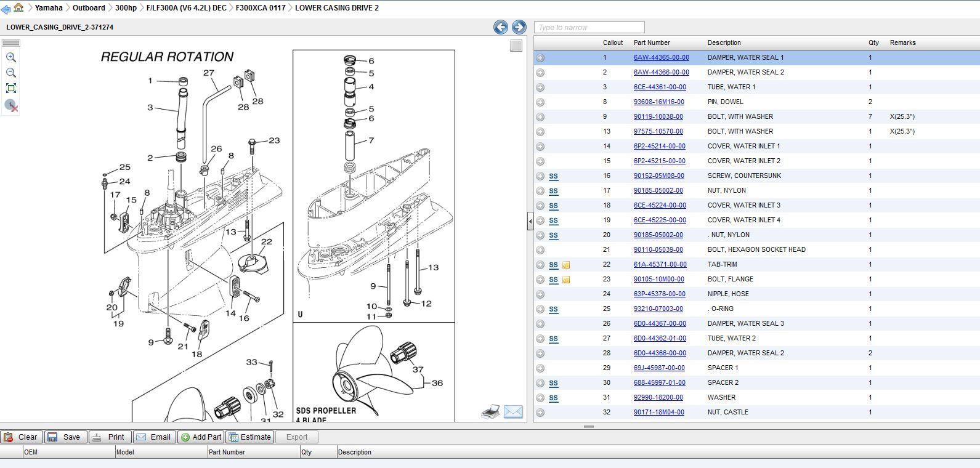Navigate to 300hp breadcrumb
This screenshot has height=468, width=980.
click(x=126, y=8)
